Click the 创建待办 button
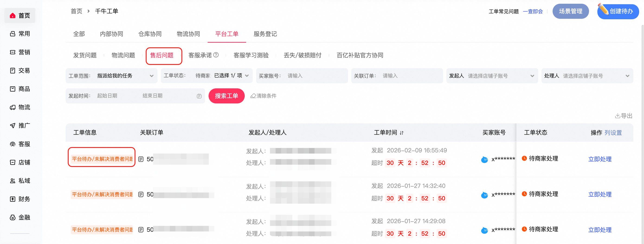This screenshot has height=244, width=644. [x=618, y=11]
